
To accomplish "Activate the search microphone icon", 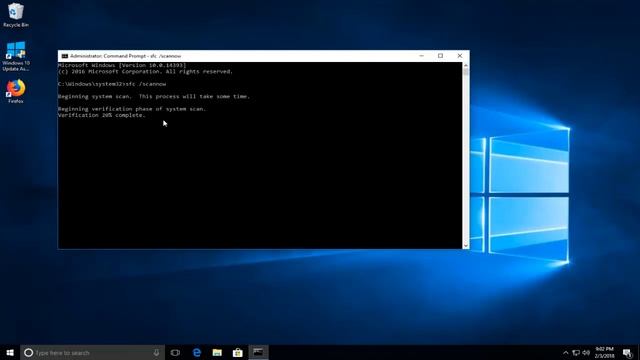I will tap(156, 353).
